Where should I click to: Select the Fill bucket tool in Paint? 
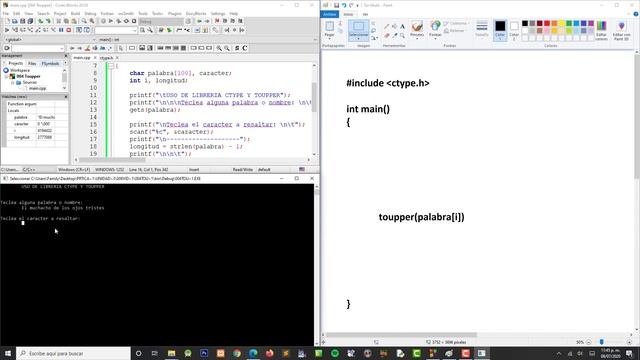394,26
